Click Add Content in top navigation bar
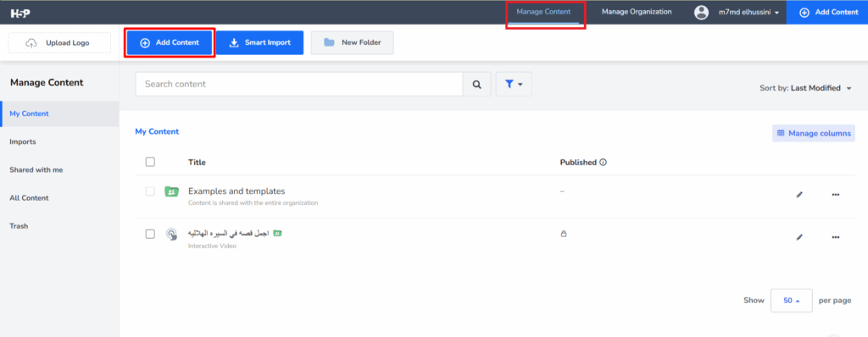 click(x=827, y=12)
